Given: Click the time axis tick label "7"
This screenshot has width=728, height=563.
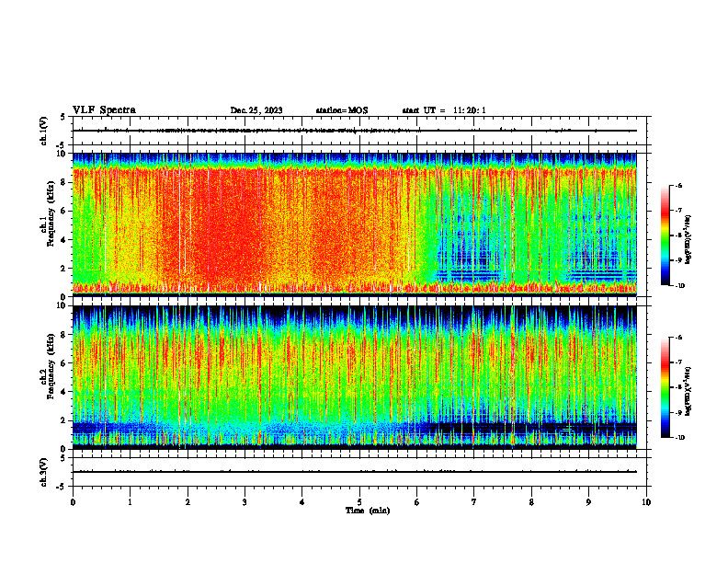Looking at the screenshot, I should point(474,502).
